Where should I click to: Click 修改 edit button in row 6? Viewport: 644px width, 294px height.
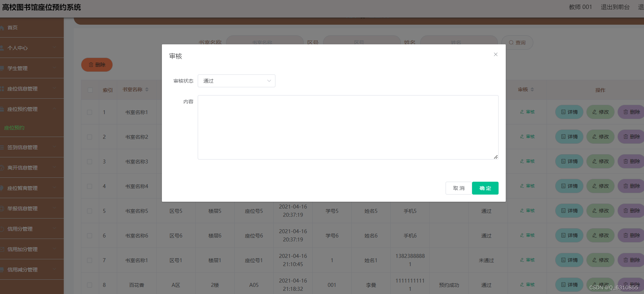[600, 235]
